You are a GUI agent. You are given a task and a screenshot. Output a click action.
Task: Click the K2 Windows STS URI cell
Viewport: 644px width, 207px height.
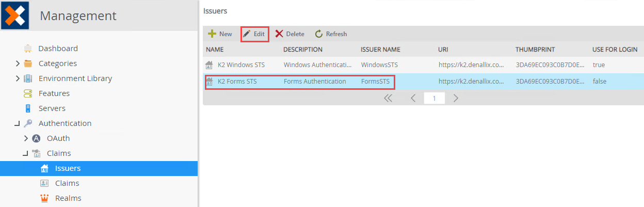click(x=471, y=65)
